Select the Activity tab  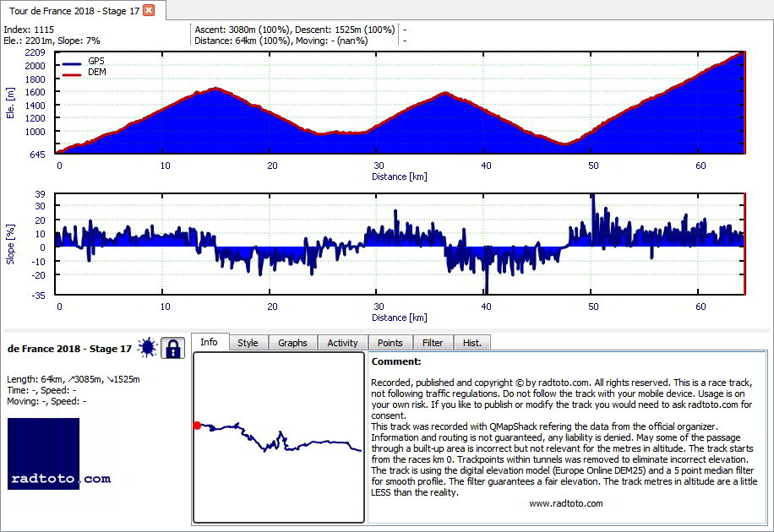tap(342, 343)
